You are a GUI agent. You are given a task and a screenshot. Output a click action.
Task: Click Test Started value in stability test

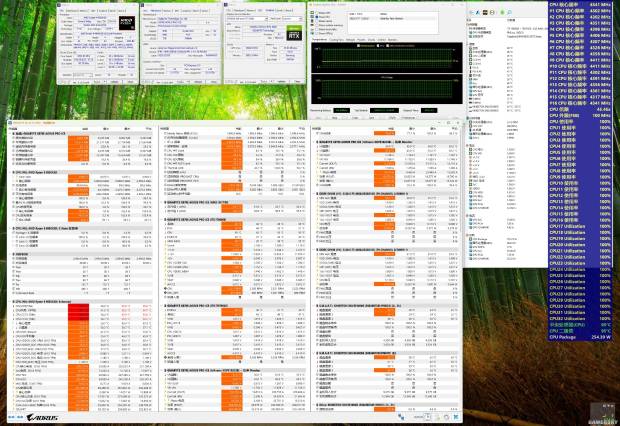(x=384, y=110)
